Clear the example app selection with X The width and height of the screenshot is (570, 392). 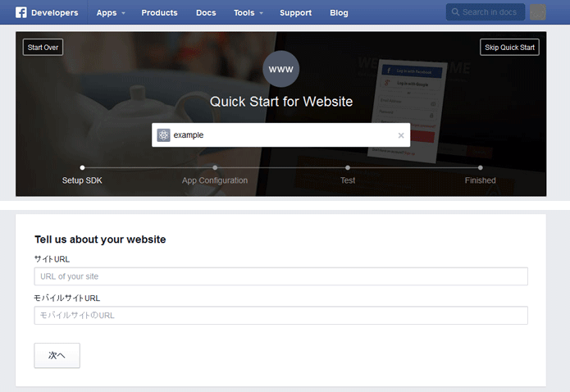(401, 135)
